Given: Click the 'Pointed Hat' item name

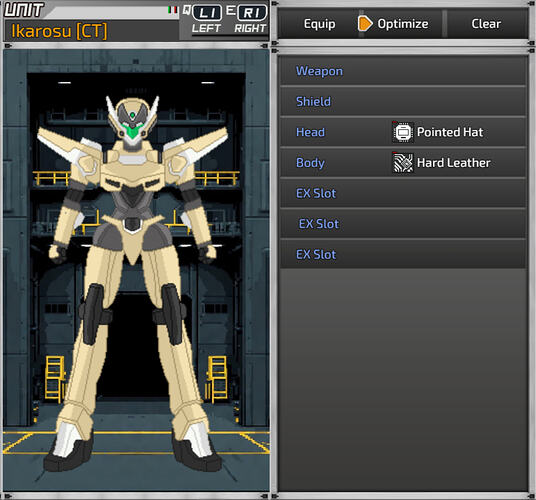Looking at the screenshot, I should pos(450,132).
